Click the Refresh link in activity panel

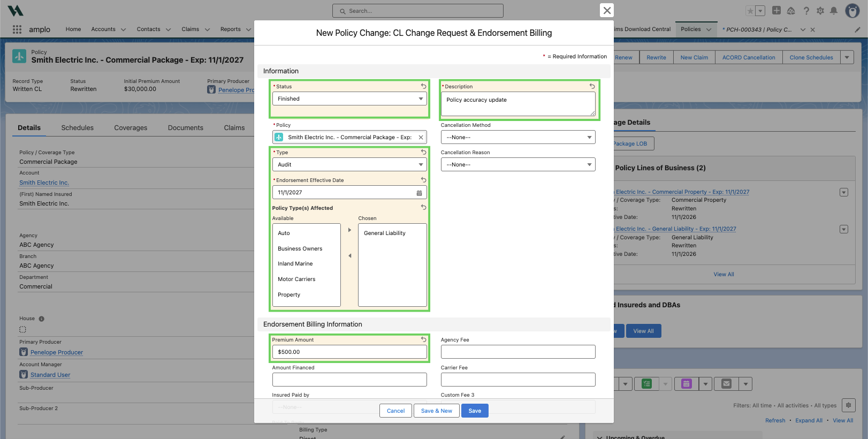pos(775,421)
